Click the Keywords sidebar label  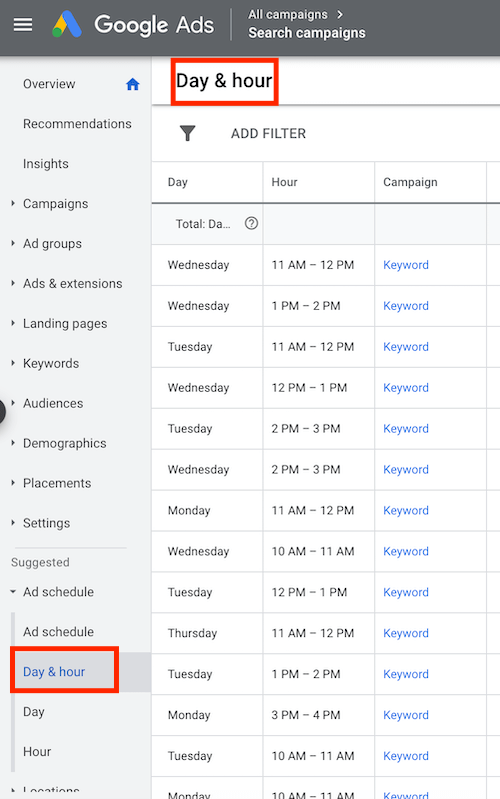coord(51,363)
